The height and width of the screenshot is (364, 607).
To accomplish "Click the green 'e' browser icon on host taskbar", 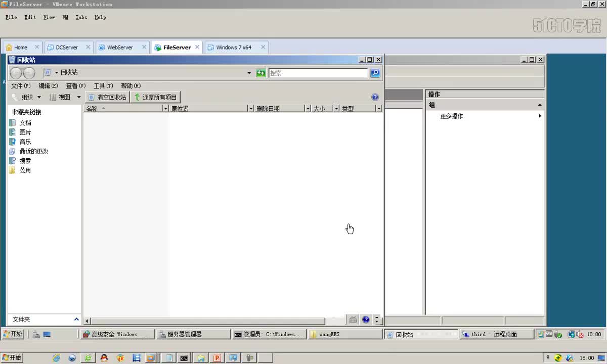I will (x=88, y=358).
